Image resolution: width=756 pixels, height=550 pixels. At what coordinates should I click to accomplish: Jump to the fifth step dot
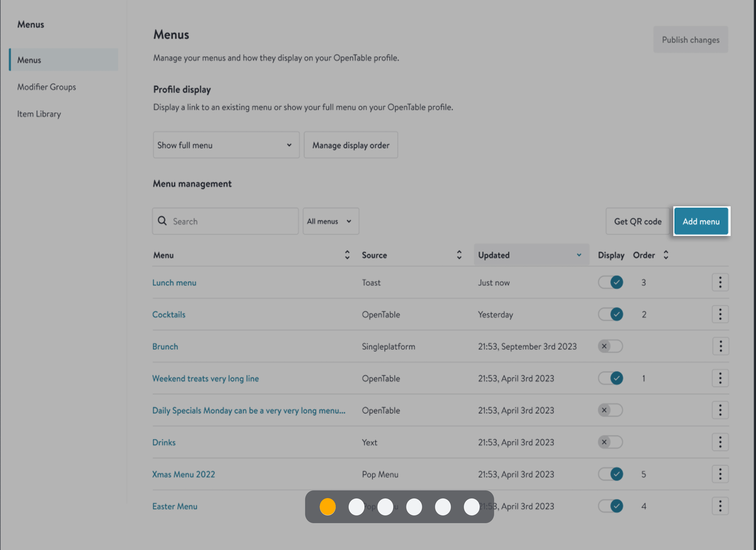click(x=443, y=507)
